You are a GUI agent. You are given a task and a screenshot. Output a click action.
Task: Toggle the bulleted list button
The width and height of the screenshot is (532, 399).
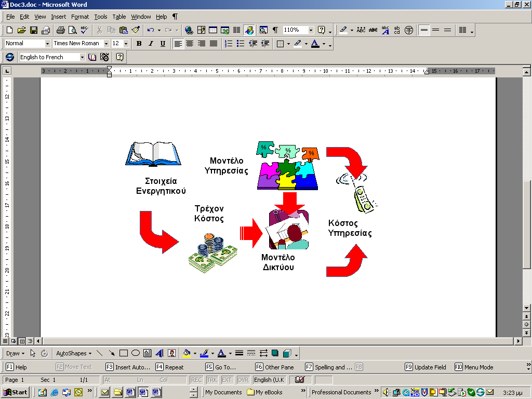pos(241,44)
